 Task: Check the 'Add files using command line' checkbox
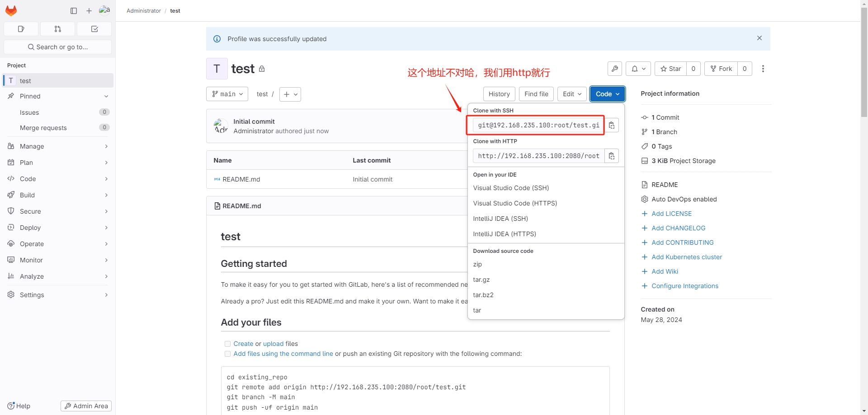click(227, 354)
